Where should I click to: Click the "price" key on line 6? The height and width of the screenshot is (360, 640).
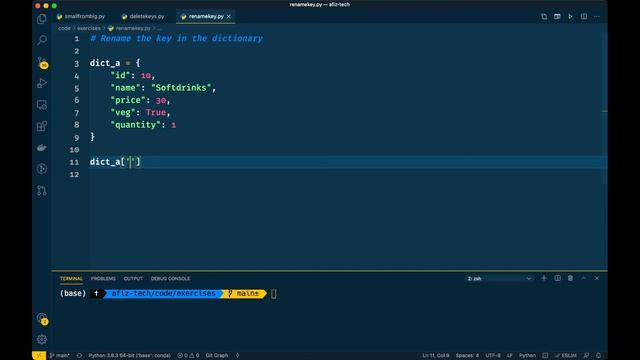[128, 100]
